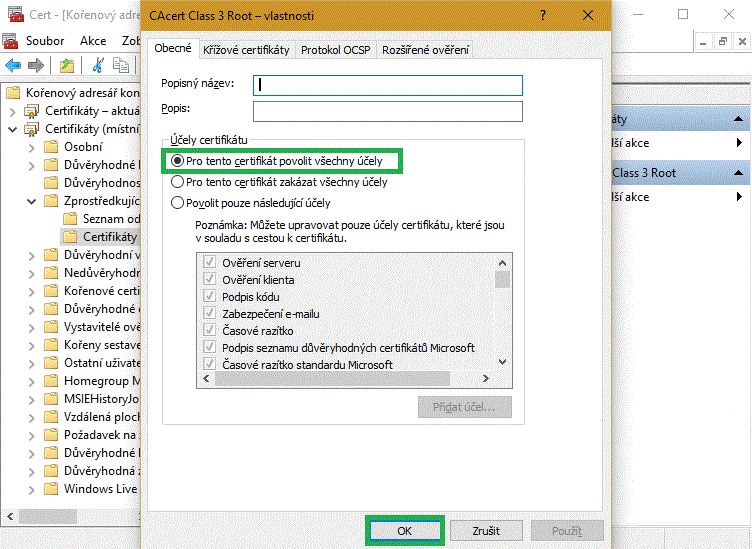Click the Forward arrow in the toolbar
Image resolution: width=752 pixels, height=549 pixels.
[x=36, y=66]
